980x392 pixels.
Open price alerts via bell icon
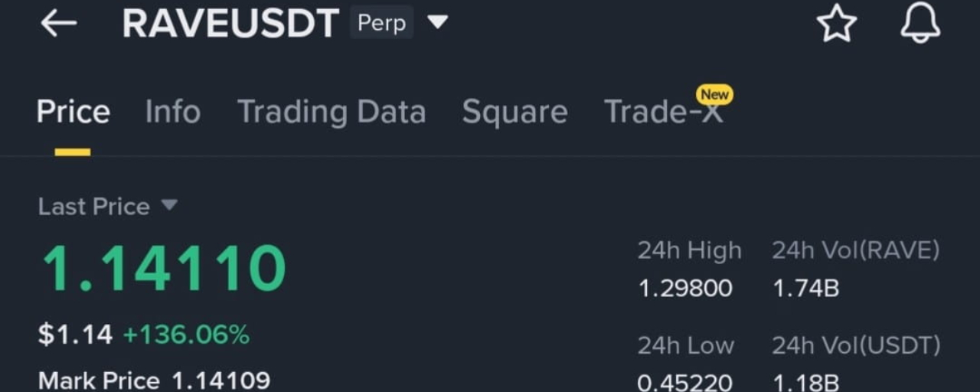[920, 24]
